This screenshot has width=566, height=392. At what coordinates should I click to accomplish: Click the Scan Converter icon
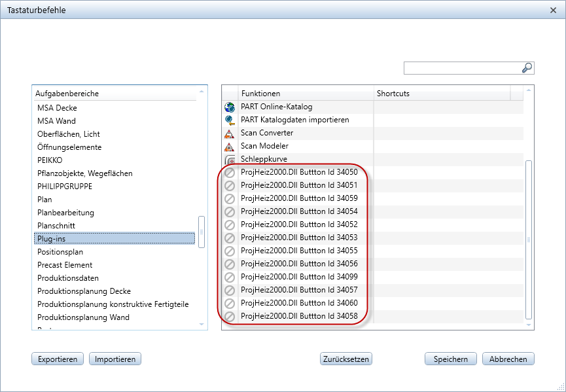point(230,134)
